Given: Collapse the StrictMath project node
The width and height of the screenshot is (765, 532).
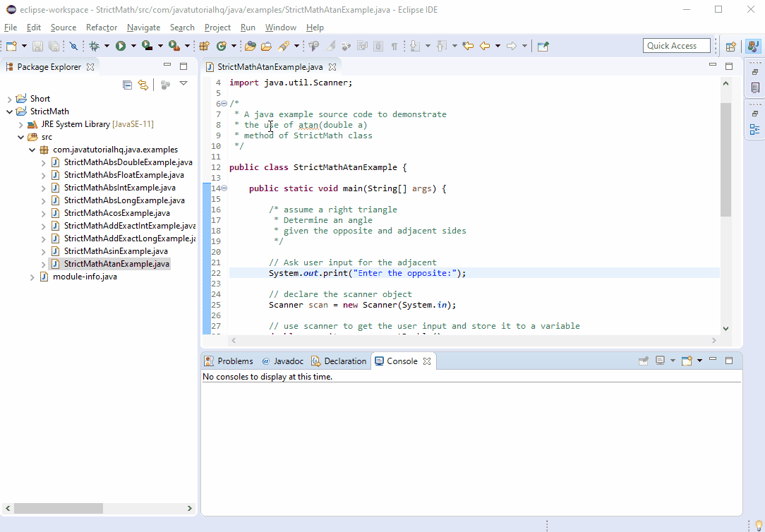Looking at the screenshot, I should [x=9, y=111].
